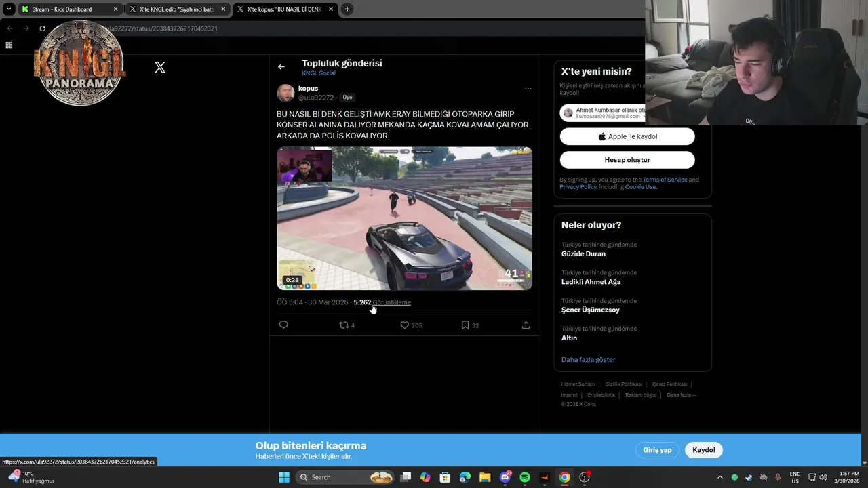Open the three-dot post options menu

pyautogui.click(x=528, y=89)
